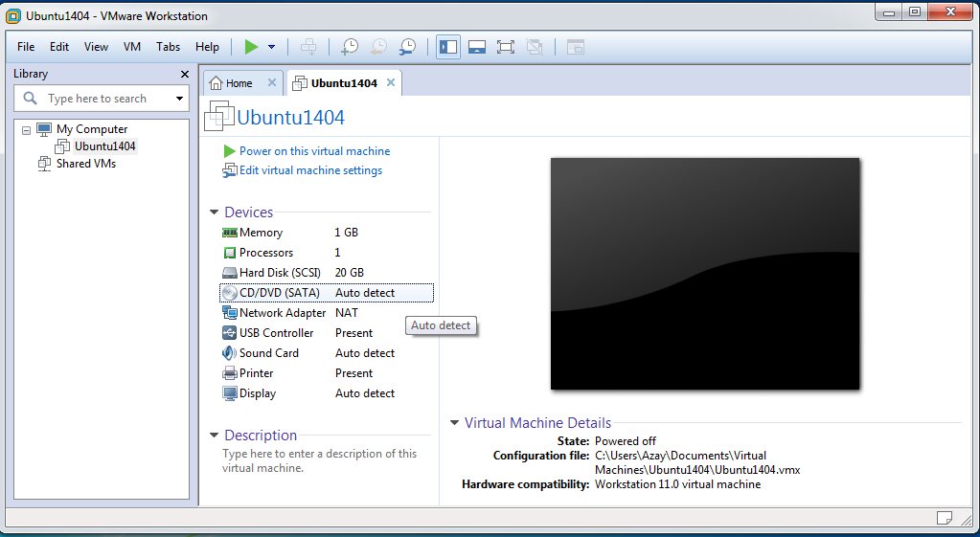Collapse the Description section
The width and height of the screenshot is (980, 537).
coord(215,436)
